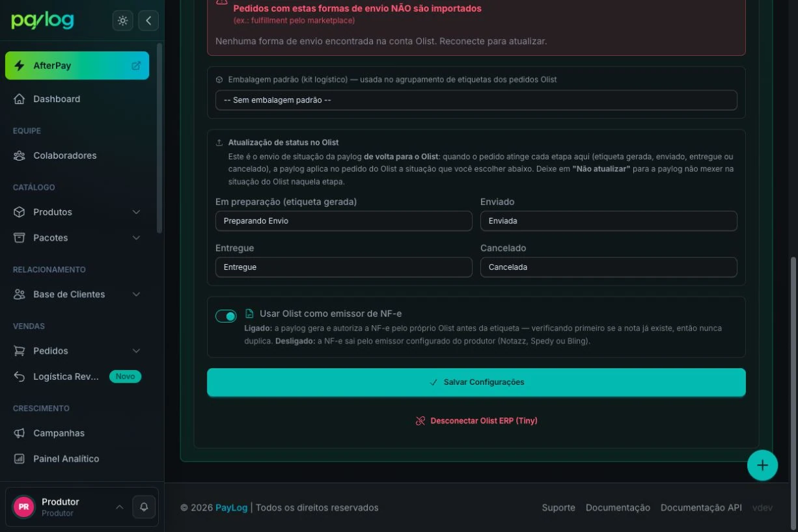The width and height of the screenshot is (798, 532).
Task: Click the Produtos box icon
Action: click(x=20, y=212)
